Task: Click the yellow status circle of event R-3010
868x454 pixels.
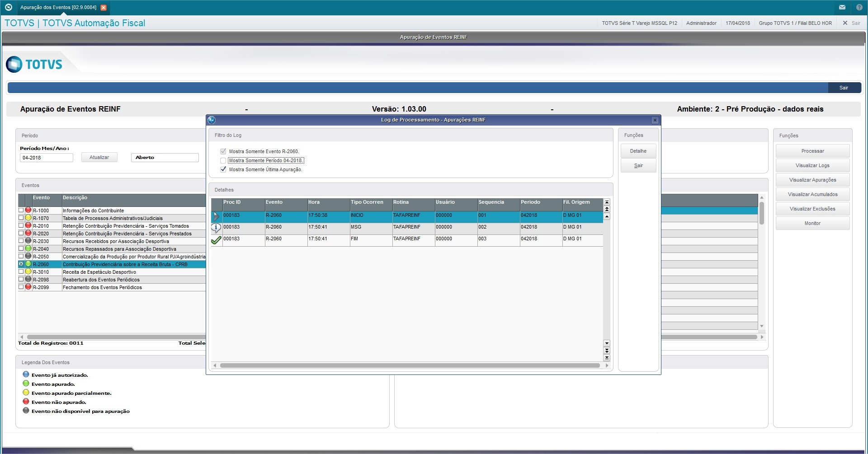Action: click(28, 272)
